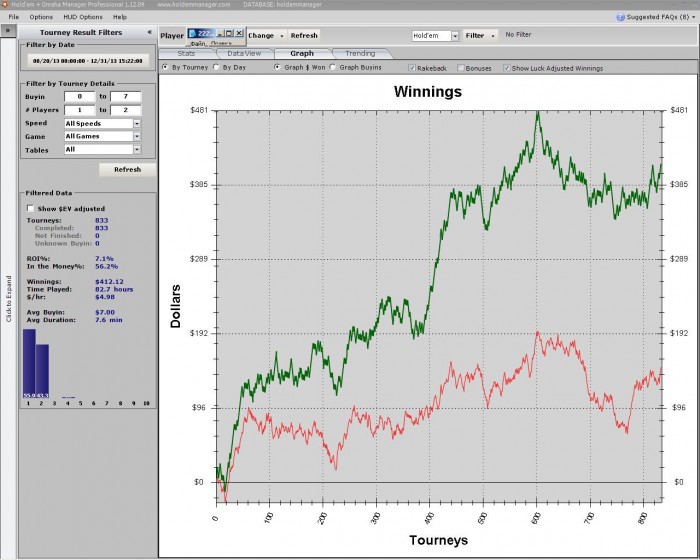This screenshot has height=560, width=700.
Task: Click the # Players minimum field
Action: click(80, 110)
